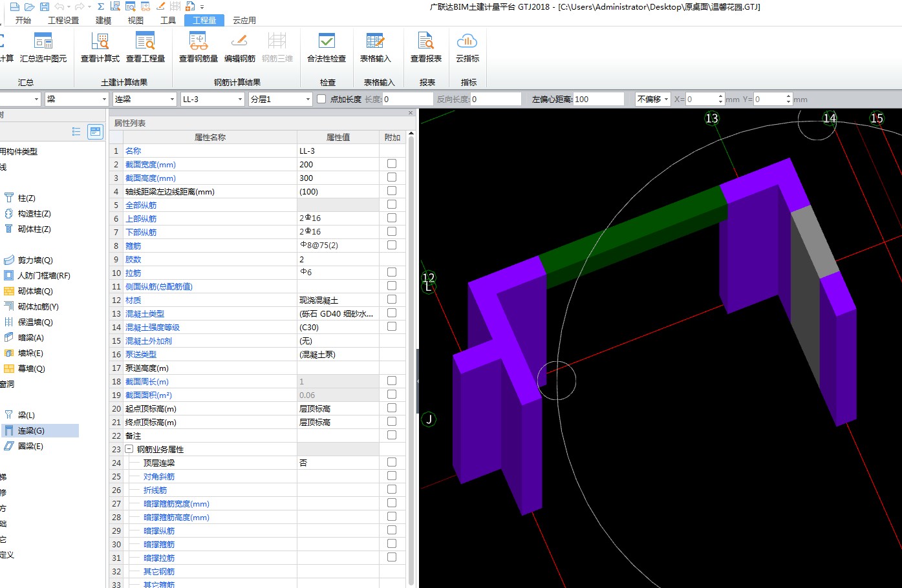Open the 连梁 type dropdown
Image resolution: width=902 pixels, height=588 pixels.
point(144,99)
